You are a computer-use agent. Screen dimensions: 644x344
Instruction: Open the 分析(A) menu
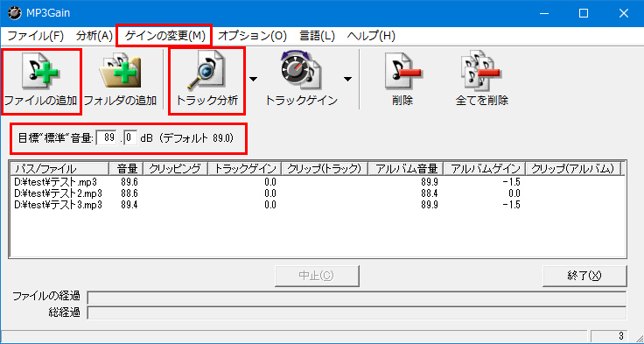click(x=94, y=36)
